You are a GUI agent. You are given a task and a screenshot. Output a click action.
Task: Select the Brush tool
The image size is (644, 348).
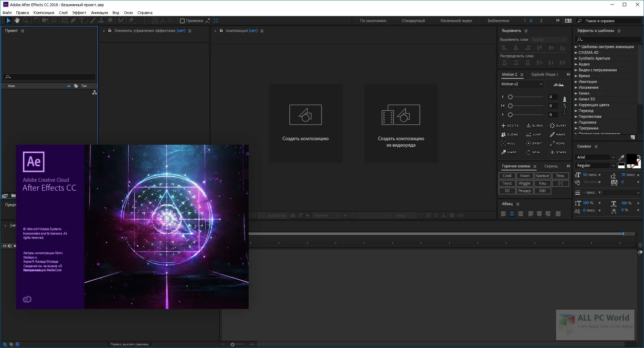coord(93,21)
